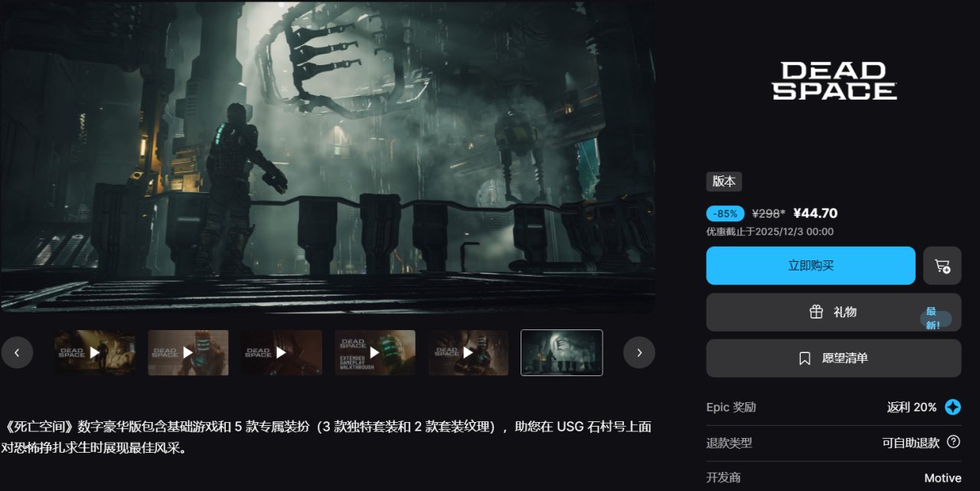Click the original price ¥298 strikethrough
980x491 pixels.
(x=769, y=214)
